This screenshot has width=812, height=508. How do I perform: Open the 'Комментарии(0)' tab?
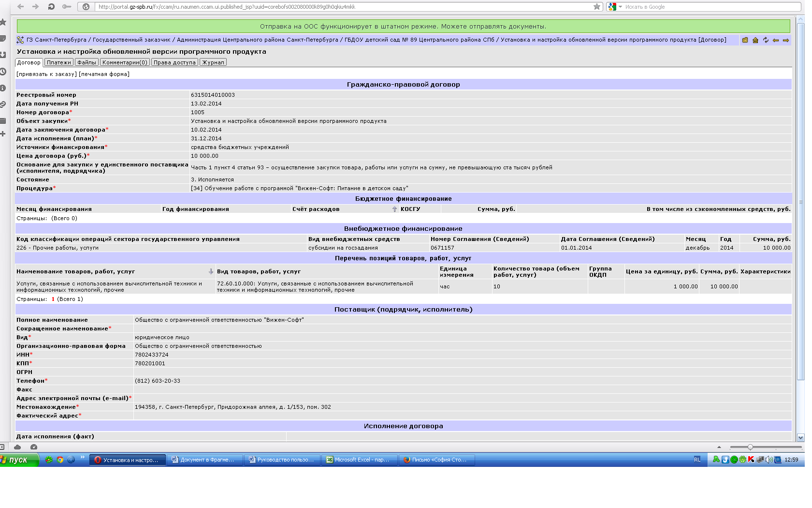click(125, 62)
